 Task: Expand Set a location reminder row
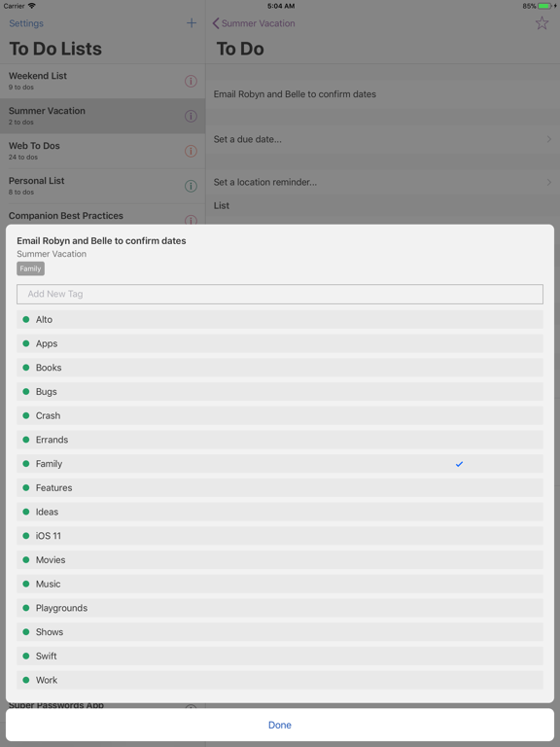(383, 182)
